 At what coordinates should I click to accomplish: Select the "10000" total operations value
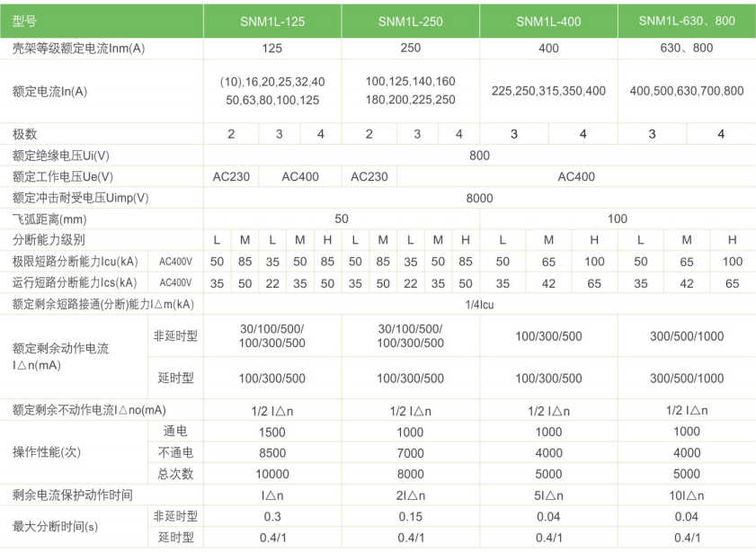click(x=272, y=474)
